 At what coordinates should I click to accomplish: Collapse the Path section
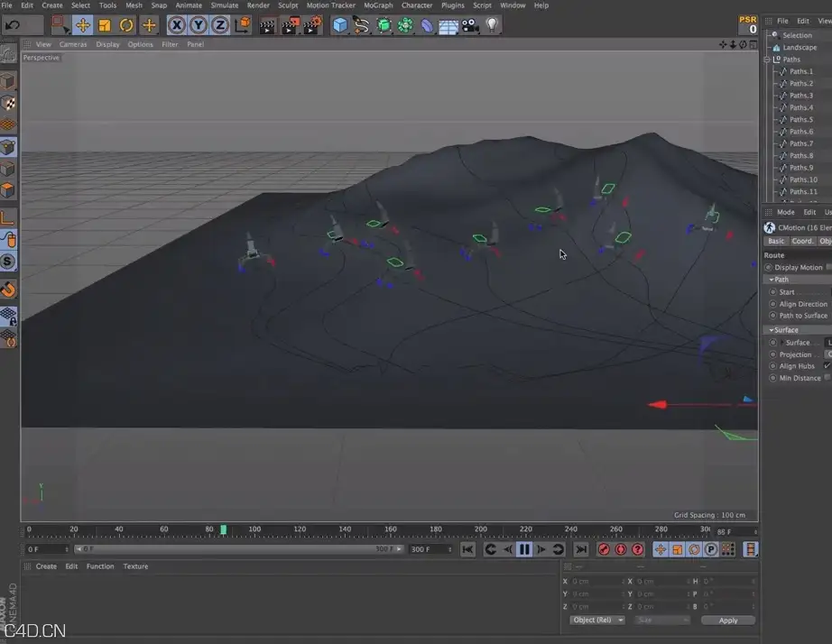(x=772, y=280)
